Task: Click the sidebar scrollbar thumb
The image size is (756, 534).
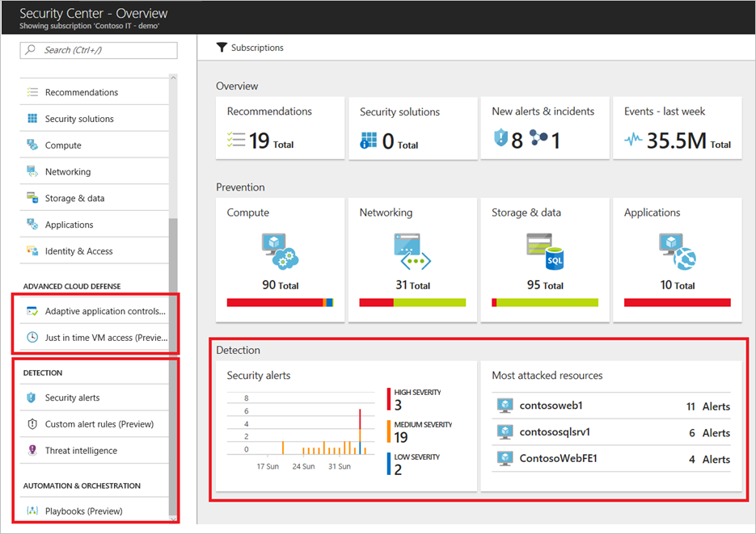Action: coord(172,366)
